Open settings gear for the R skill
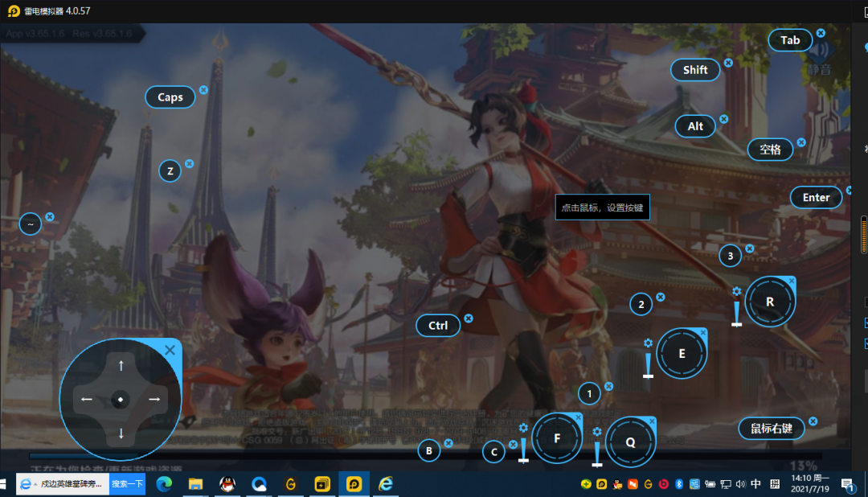The image size is (868, 497). (x=736, y=291)
